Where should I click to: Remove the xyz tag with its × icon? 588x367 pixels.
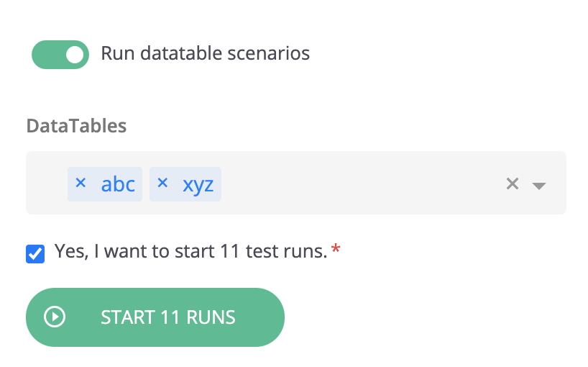(162, 183)
